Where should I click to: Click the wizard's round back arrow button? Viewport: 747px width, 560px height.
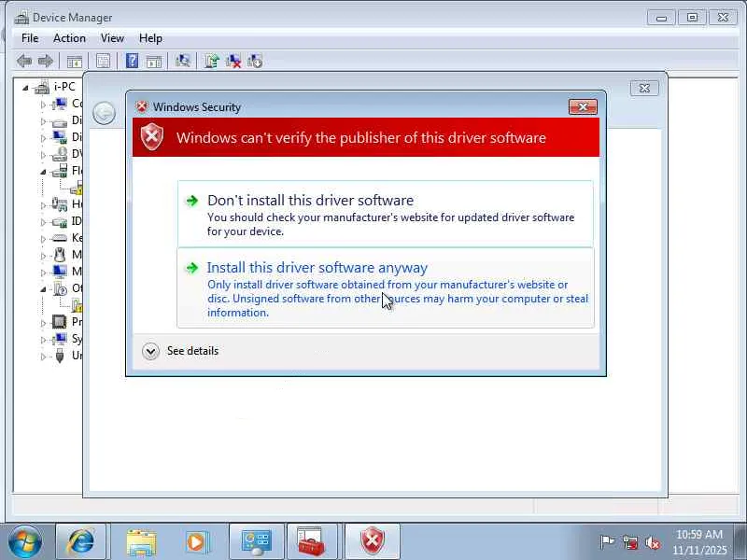104,113
